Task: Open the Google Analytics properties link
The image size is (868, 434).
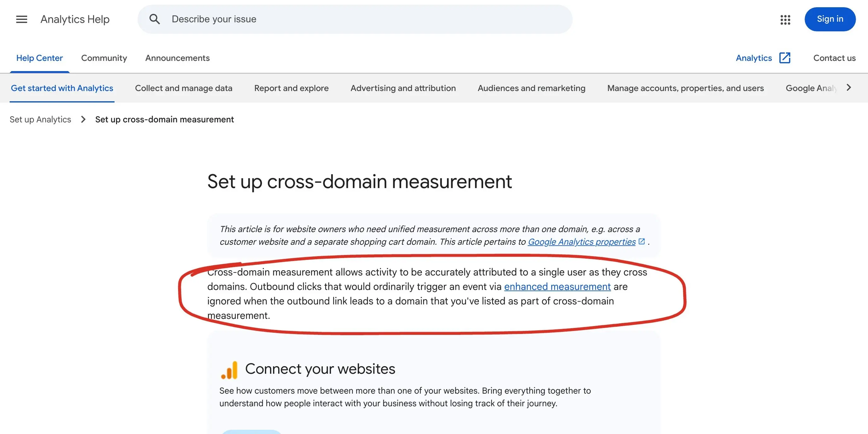Action: (582, 242)
